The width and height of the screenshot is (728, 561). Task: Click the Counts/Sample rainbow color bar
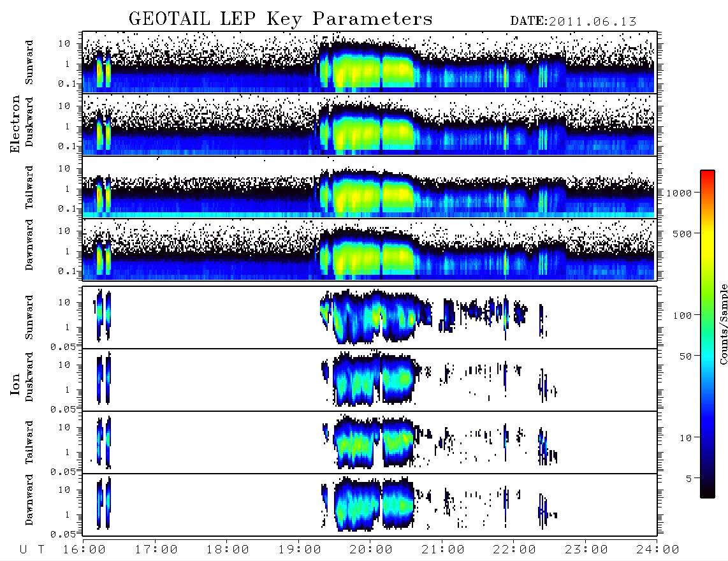tap(708, 334)
